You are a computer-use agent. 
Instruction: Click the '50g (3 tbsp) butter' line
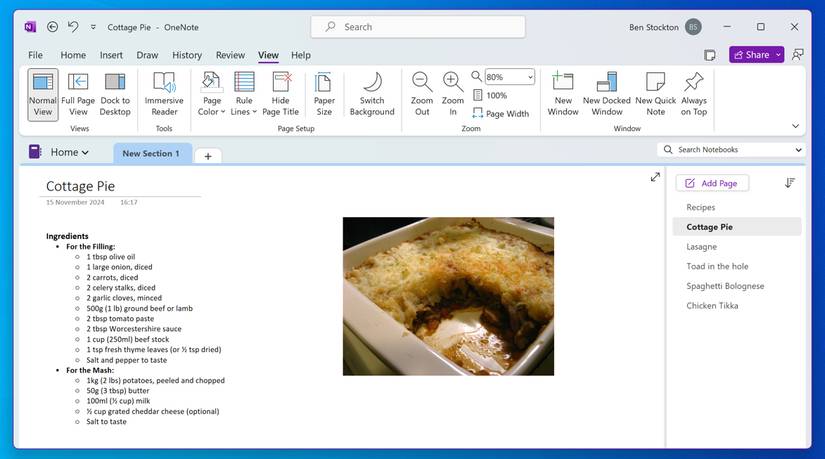[118, 391]
